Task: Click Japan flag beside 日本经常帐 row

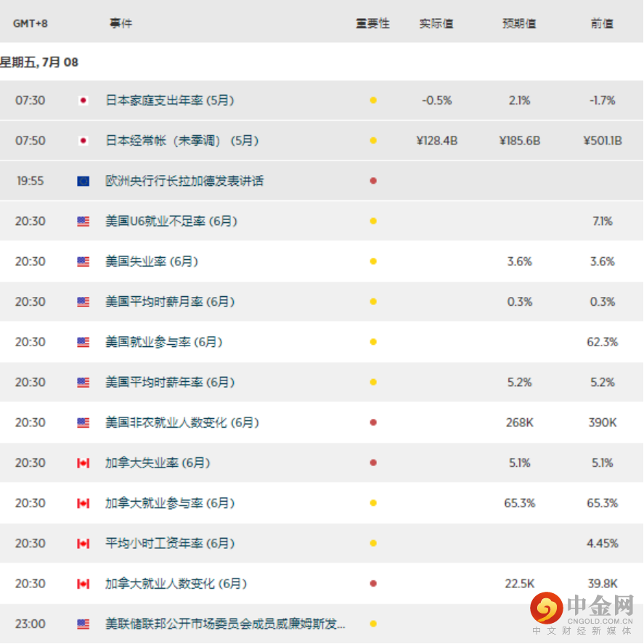Action: (x=83, y=140)
